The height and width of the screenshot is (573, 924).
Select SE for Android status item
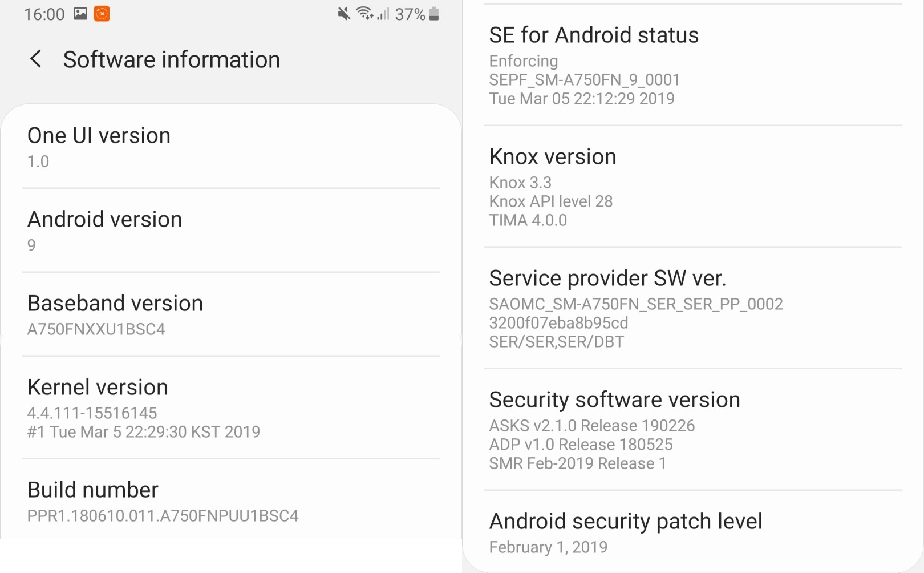tap(693, 65)
